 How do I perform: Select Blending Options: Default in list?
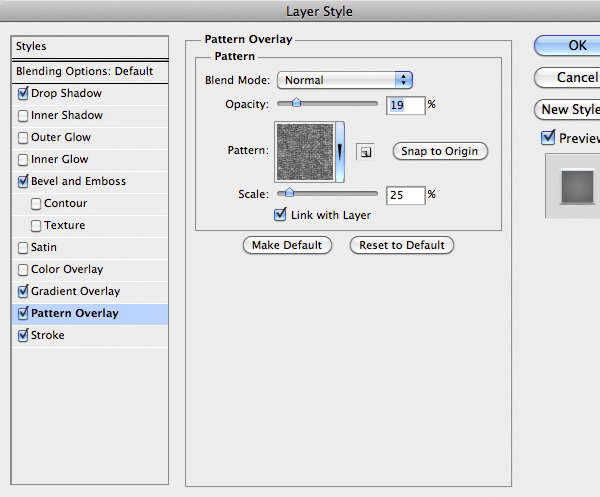coord(84,71)
